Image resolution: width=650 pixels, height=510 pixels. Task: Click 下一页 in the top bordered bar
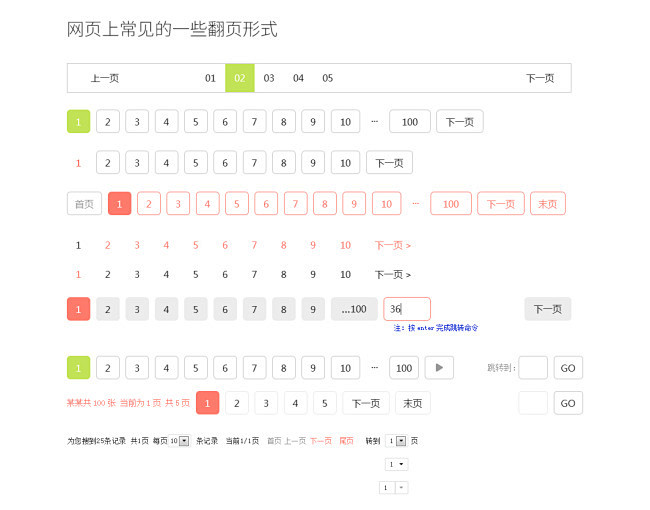540,78
